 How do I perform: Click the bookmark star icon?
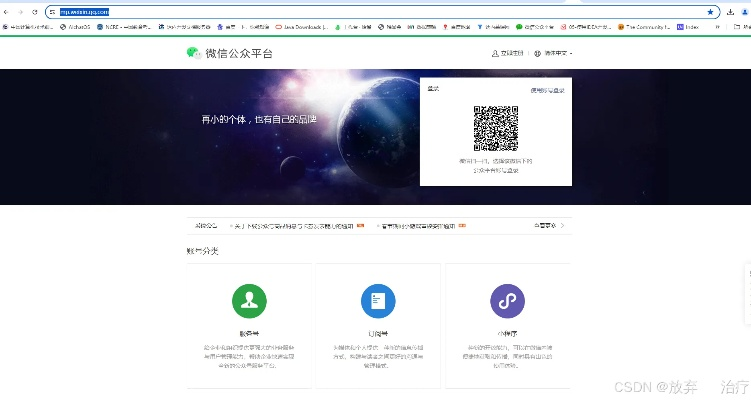[710, 12]
